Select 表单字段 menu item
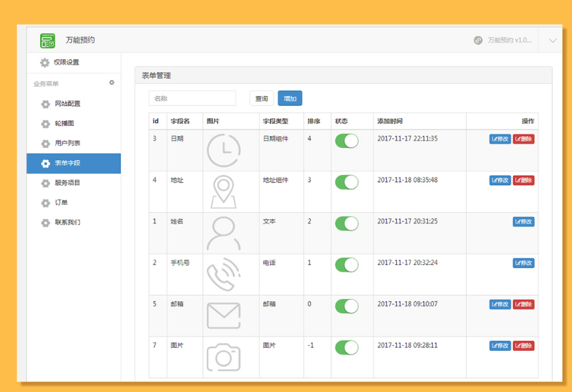Image resolution: width=572 pixels, height=392 pixels. point(74,163)
